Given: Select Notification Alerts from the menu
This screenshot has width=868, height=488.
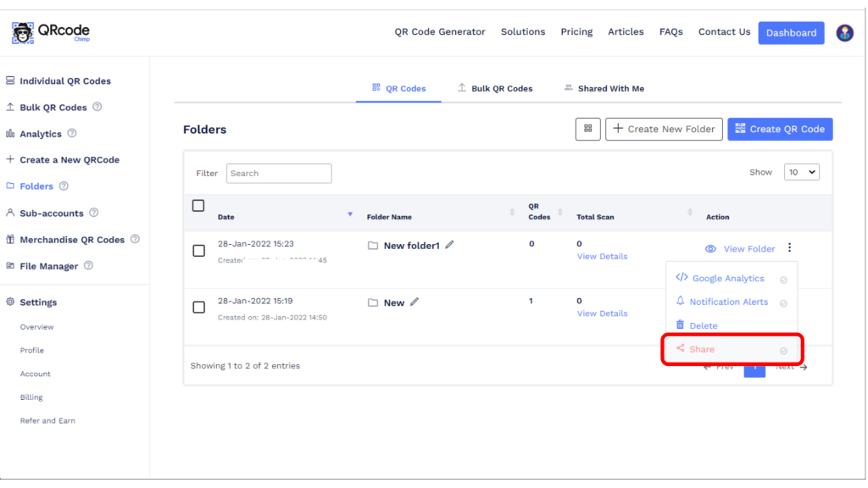Looking at the screenshot, I should click(x=728, y=302).
